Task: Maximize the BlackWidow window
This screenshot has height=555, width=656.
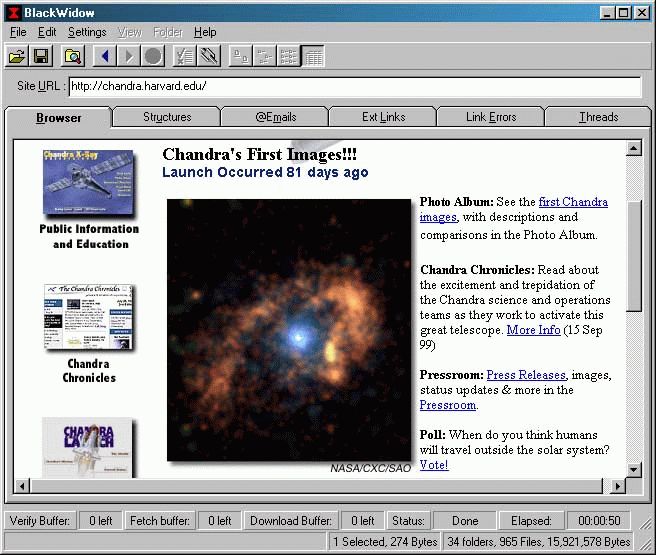Action: click(x=623, y=13)
